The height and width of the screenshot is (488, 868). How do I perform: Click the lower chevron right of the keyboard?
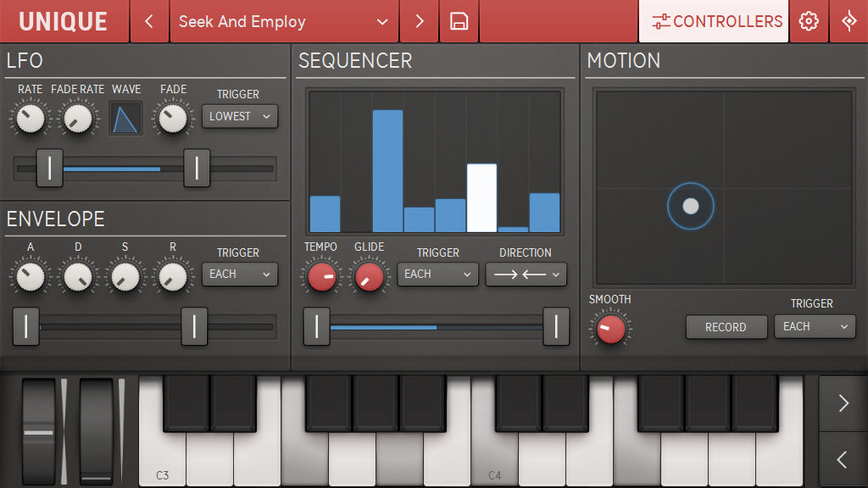coord(842,459)
